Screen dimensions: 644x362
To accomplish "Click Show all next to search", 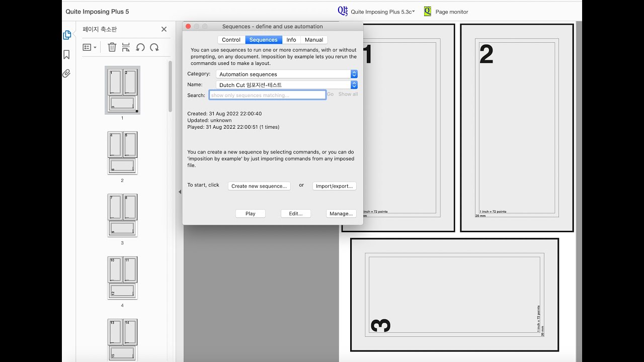I will [x=348, y=94].
